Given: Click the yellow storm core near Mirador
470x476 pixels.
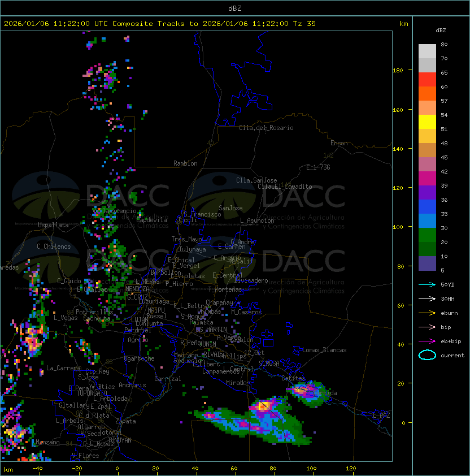Looking at the screenshot, I should tap(263, 405).
